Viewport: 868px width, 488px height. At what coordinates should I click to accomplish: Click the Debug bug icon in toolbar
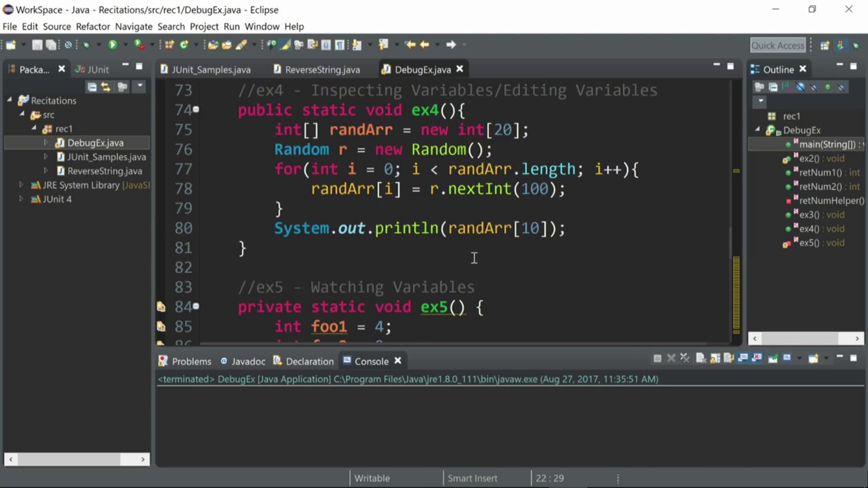86,45
